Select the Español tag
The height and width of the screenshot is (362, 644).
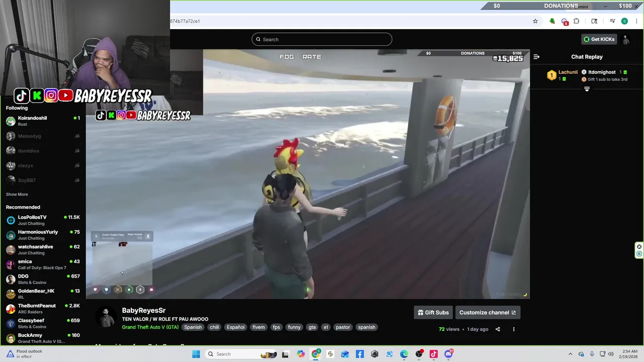(x=235, y=327)
